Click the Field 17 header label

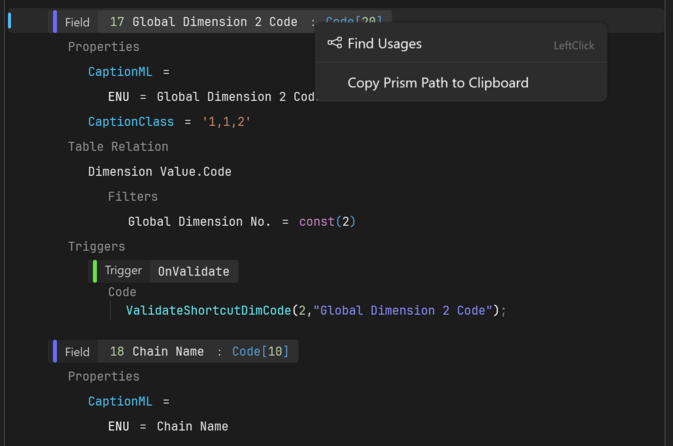tap(77, 22)
